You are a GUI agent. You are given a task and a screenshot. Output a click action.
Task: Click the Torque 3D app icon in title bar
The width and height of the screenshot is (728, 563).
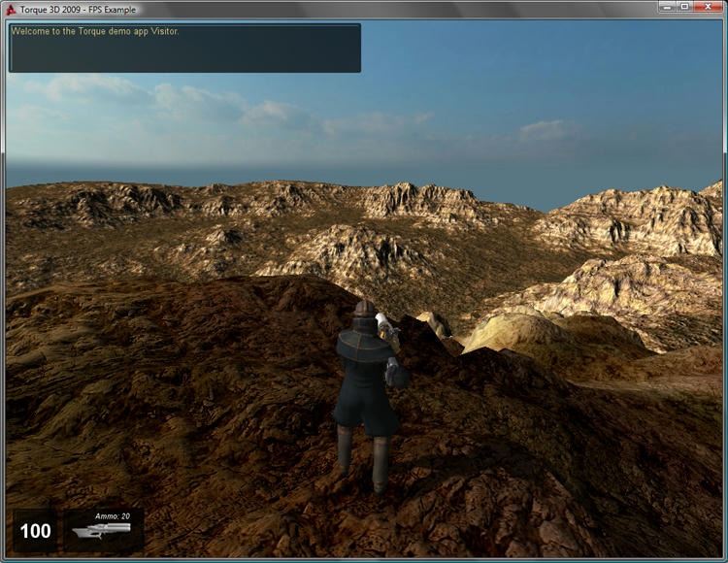coord(11,9)
